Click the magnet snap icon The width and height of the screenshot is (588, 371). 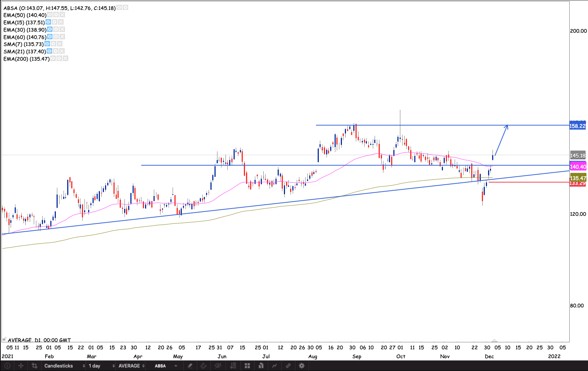pos(204,366)
